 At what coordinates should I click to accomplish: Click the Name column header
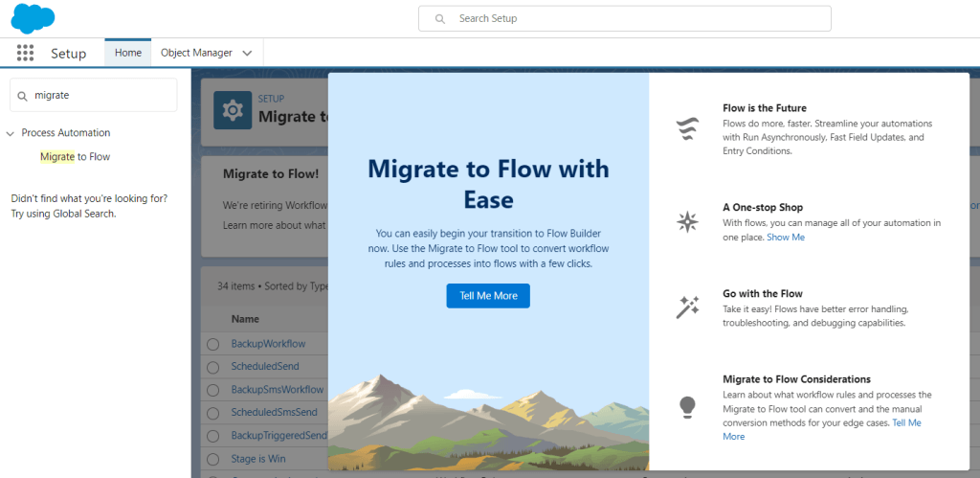pyautogui.click(x=245, y=318)
